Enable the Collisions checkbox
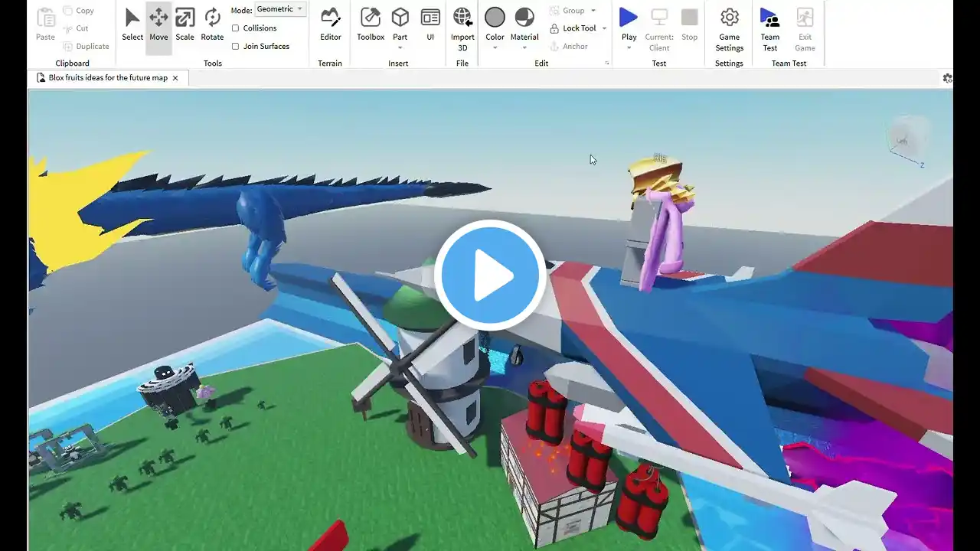The image size is (980, 551). point(236,28)
